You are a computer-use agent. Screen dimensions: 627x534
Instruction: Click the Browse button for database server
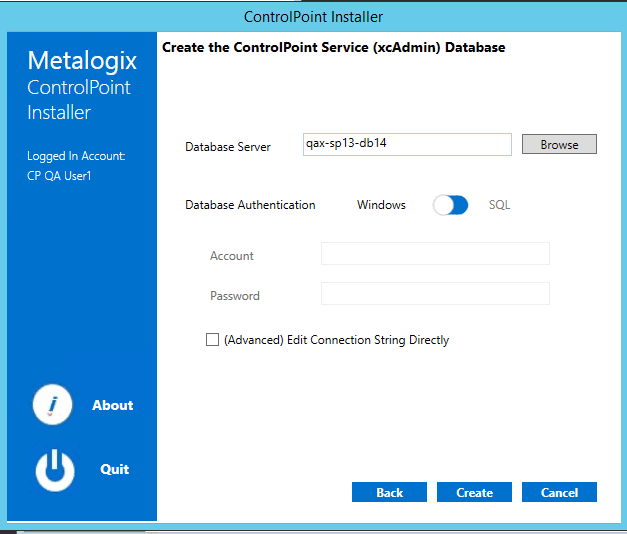(x=559, y=144)
